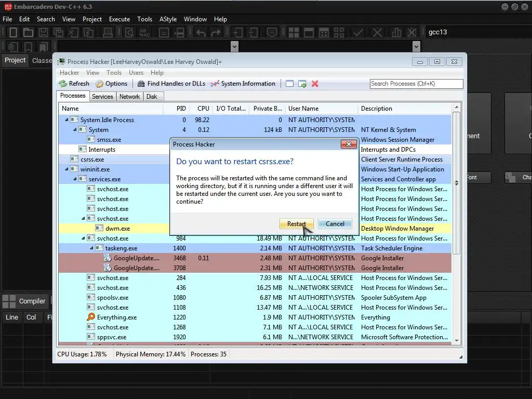The image size is (532, 399).
Task: Collapse the System tree node
Action: tap(75, 129)
